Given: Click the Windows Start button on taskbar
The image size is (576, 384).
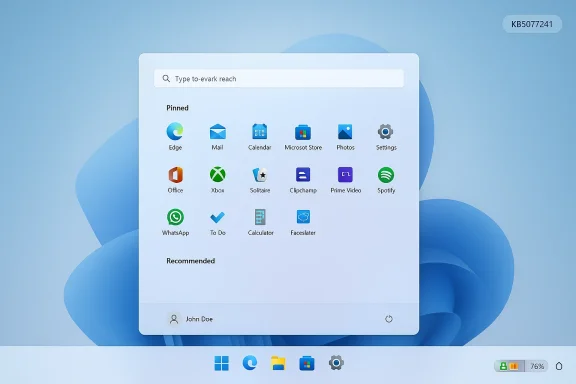Looking at the screenshot, I should [x=222, y=363].
